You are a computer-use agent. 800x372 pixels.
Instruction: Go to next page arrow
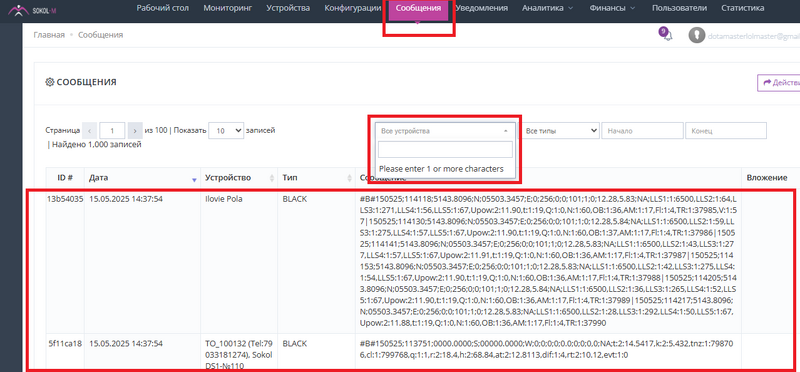tap(135, 131)
